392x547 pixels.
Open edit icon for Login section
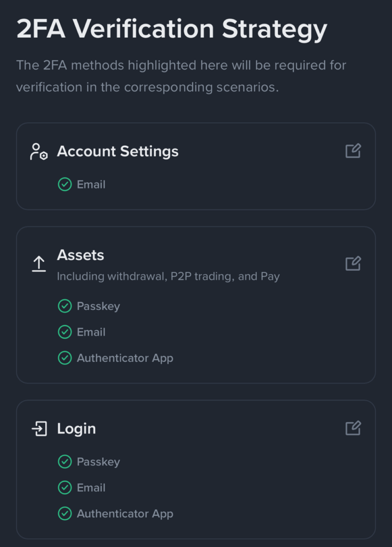[353, 428]
